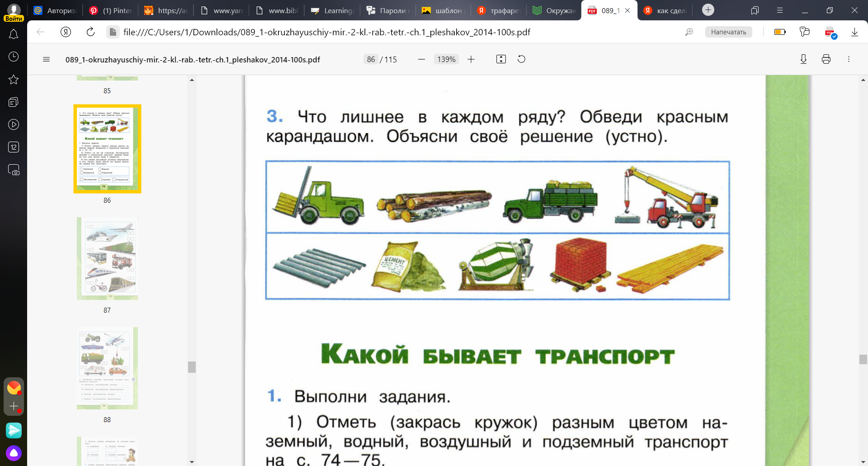
Task: Switch to www.bibl tab
Action: [277, 10]
